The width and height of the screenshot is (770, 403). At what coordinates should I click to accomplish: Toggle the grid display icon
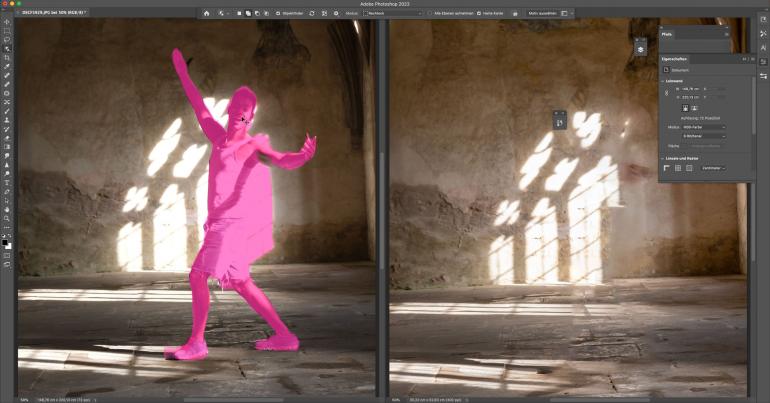click(678, 168)
